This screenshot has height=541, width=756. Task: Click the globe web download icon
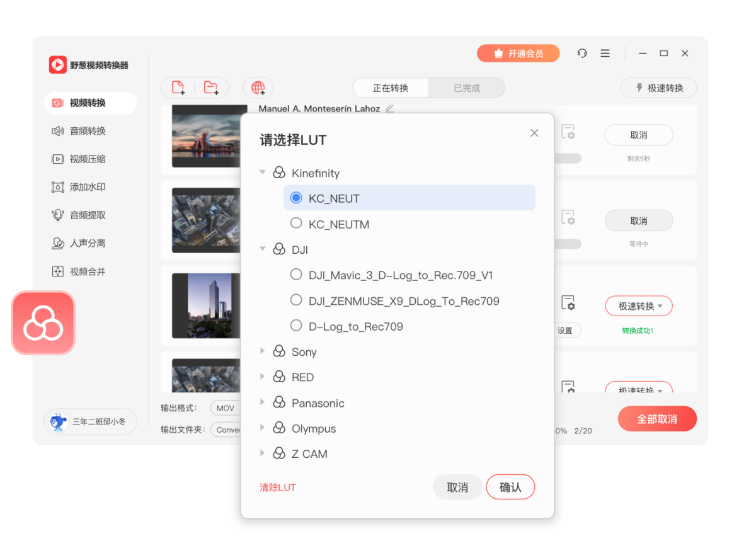258,88
